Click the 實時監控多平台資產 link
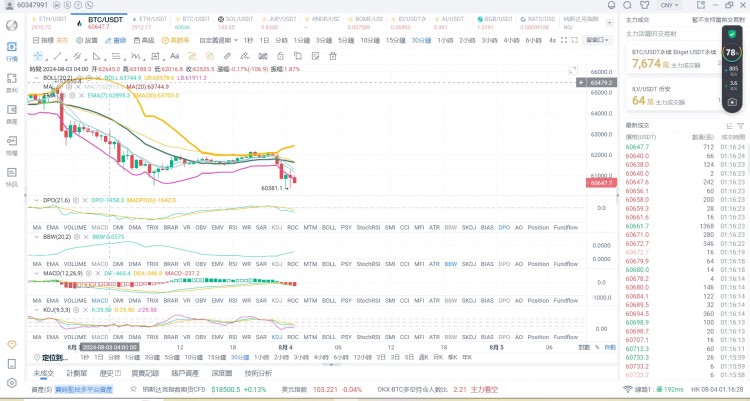 [84, 390]
